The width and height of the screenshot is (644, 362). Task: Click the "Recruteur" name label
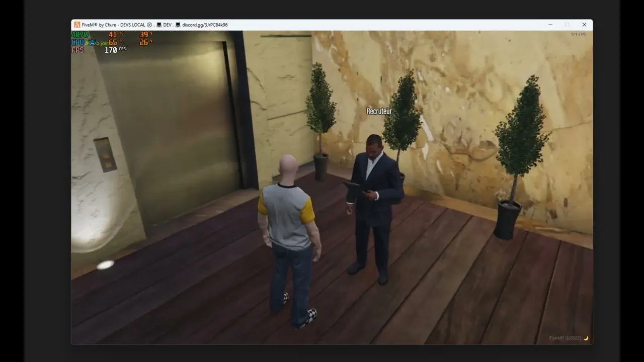point(379,111)
